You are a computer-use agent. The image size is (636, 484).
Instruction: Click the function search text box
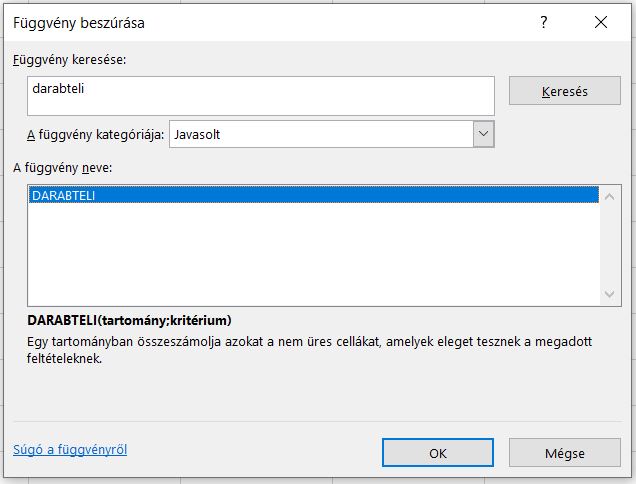click(261, 96)
